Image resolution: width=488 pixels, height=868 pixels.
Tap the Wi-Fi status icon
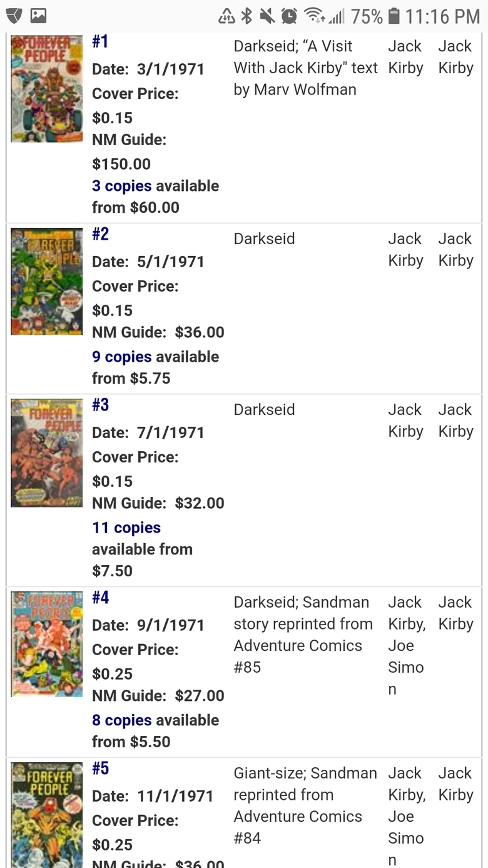click(x=313, y=16)
